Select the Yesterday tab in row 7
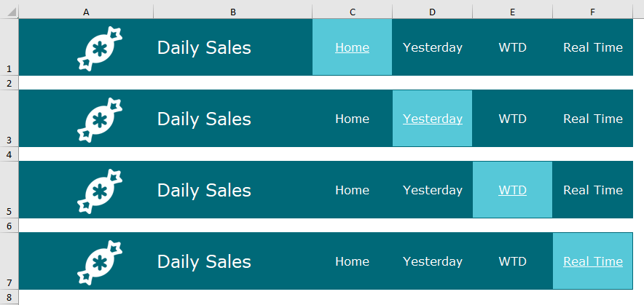The image size is (644, 305). click(x=432, y=262)
